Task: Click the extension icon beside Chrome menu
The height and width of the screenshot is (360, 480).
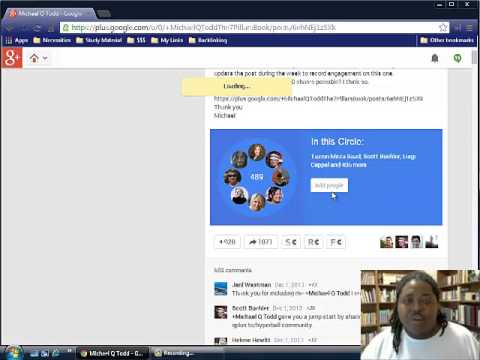Action: click(x=458, y=28)
